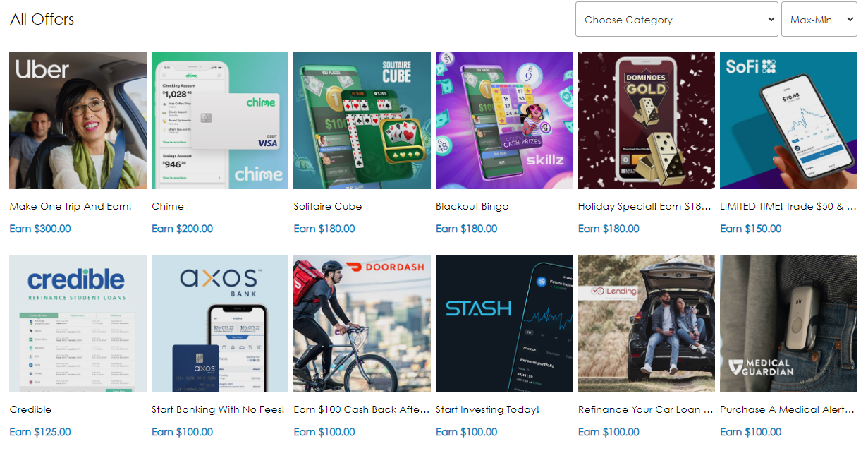Viewport: 868px width, 451px height.
Task: Open the 'Earn $200.00' Chime reward link
Action: (x=182, y=229)
